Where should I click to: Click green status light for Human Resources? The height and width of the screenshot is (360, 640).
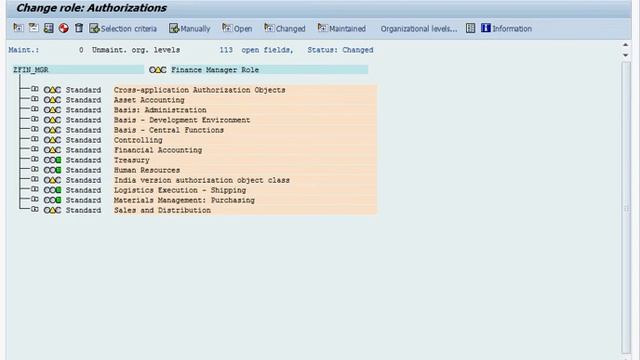(52, 170)
